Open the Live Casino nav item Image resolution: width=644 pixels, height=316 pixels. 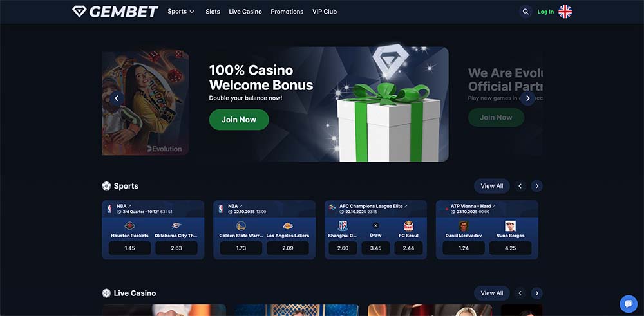coord(245,12)
